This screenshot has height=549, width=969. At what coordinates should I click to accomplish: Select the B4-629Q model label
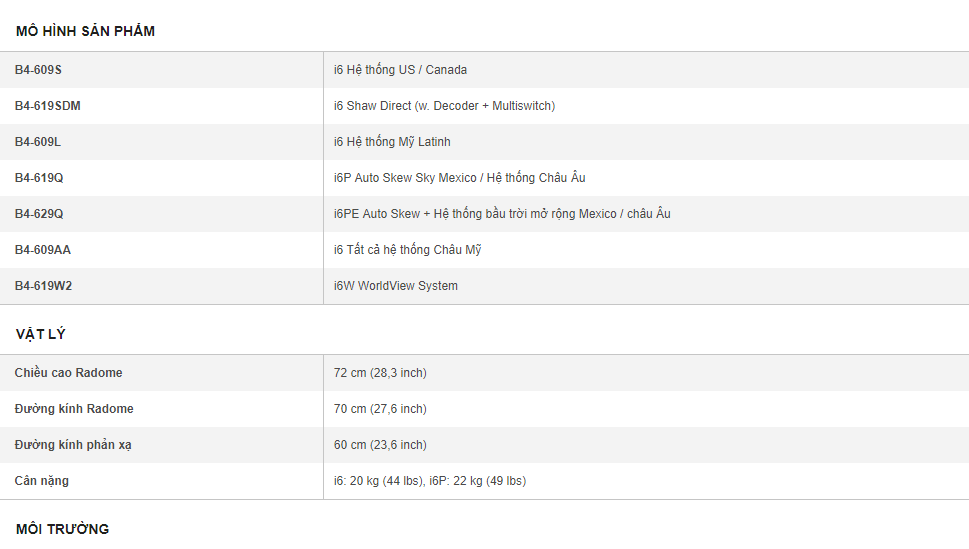[39, 214]
